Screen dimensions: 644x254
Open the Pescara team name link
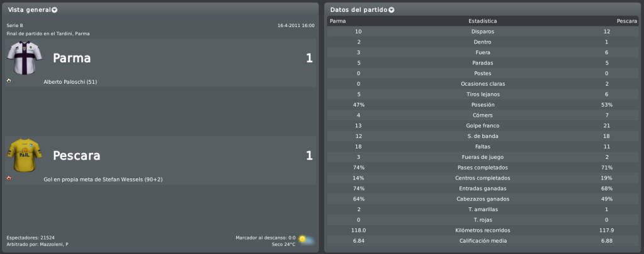(x=76, y=156)
